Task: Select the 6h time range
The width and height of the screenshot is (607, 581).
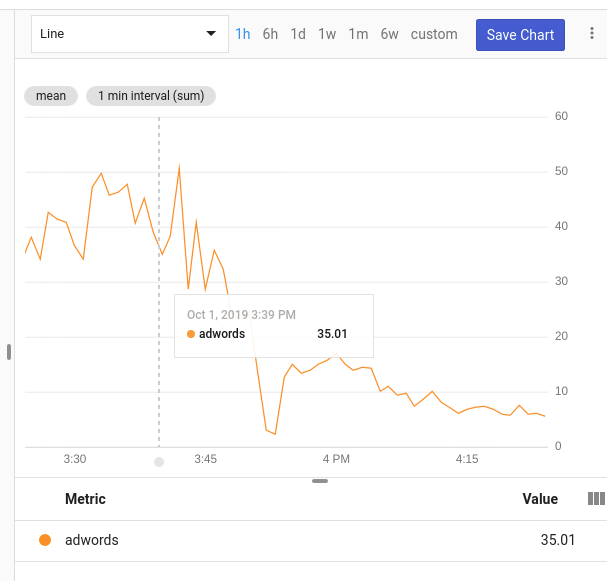Action: tap(270, 34)
